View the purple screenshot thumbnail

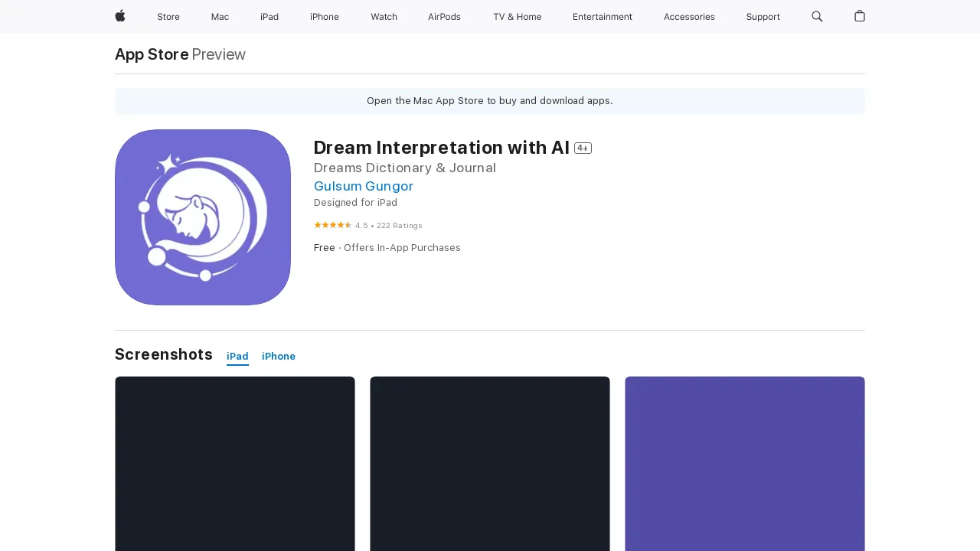coord(744,463)
